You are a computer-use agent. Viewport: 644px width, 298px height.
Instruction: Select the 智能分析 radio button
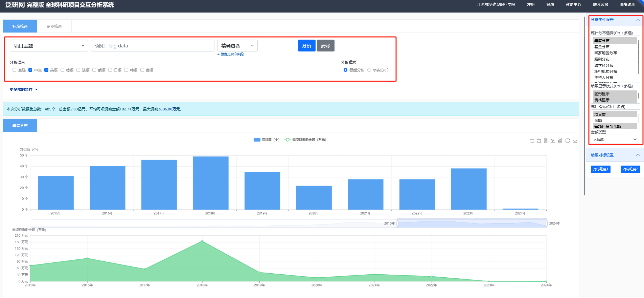(x=345, y=70)
